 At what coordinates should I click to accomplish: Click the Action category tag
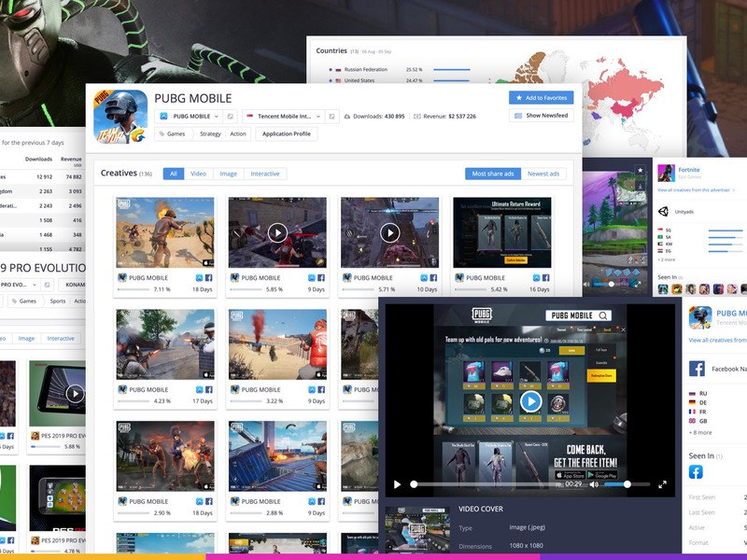238,133
